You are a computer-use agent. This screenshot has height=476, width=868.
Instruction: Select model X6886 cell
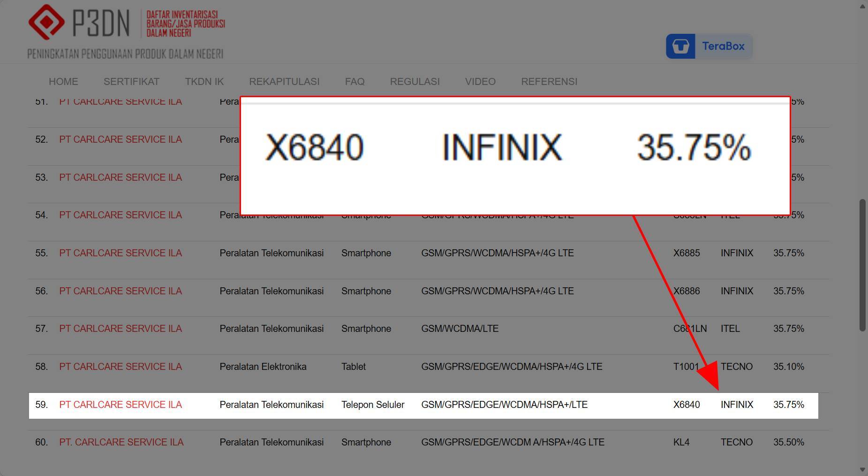click(687, 291)
